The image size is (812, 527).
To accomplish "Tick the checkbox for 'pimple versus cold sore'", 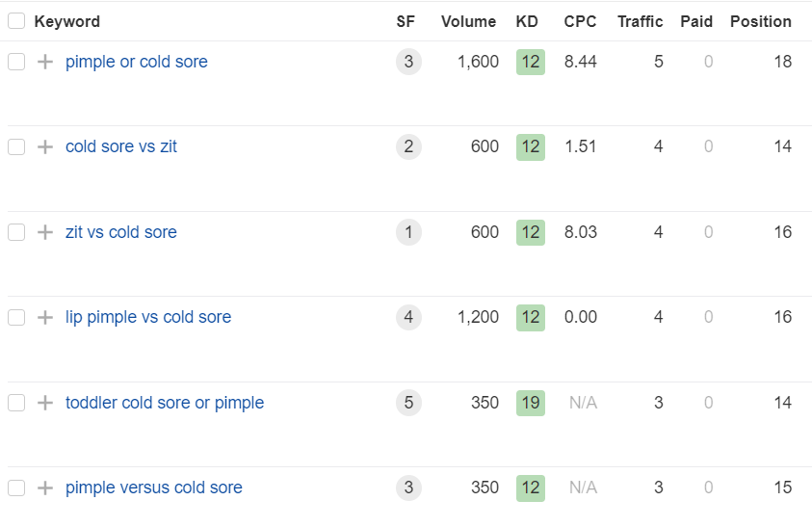I will [16, 488].
